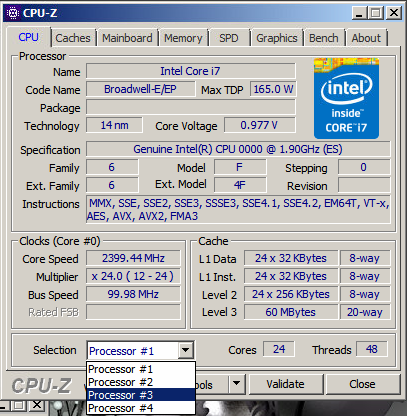This screenshot has height=416, width=407.
Task: Click the Intel Core i7 logo badge
Action: 346,98
